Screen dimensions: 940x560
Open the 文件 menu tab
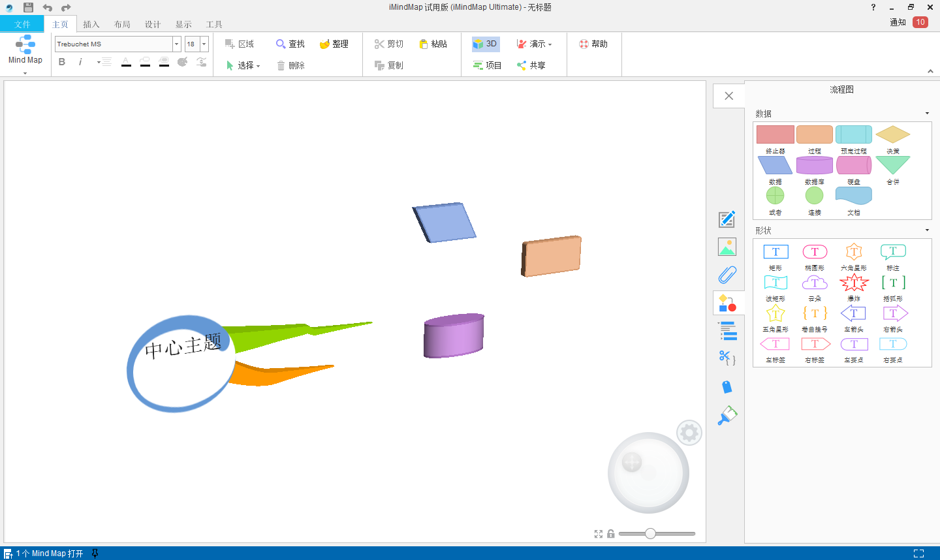(x=22, y=24)
